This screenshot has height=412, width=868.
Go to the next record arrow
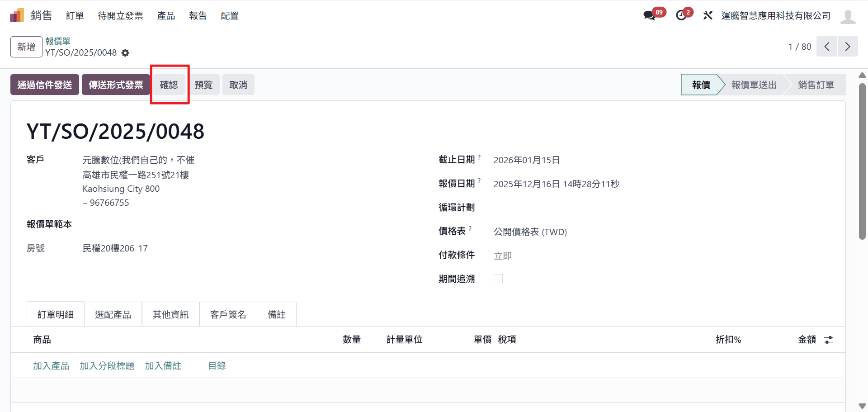[x=848, y=47]
